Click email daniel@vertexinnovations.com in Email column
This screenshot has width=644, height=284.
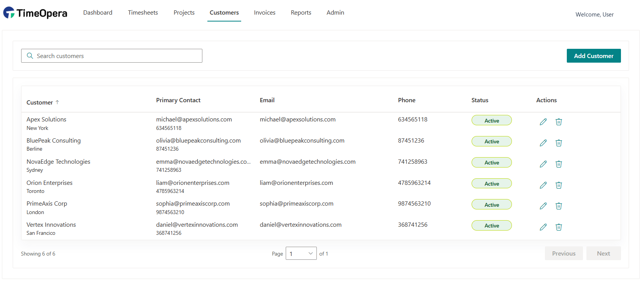pyautogui.click(x=300, y=225)
